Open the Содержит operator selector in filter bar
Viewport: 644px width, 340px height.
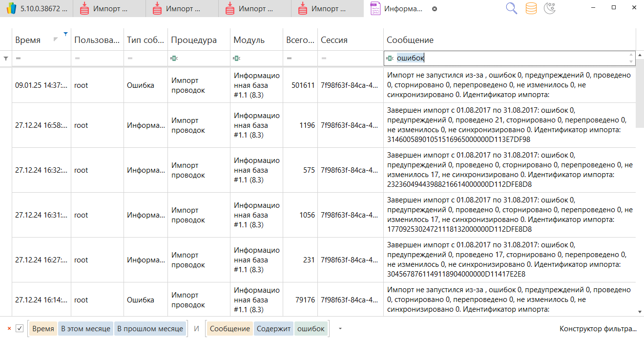(x=272, y=329)
